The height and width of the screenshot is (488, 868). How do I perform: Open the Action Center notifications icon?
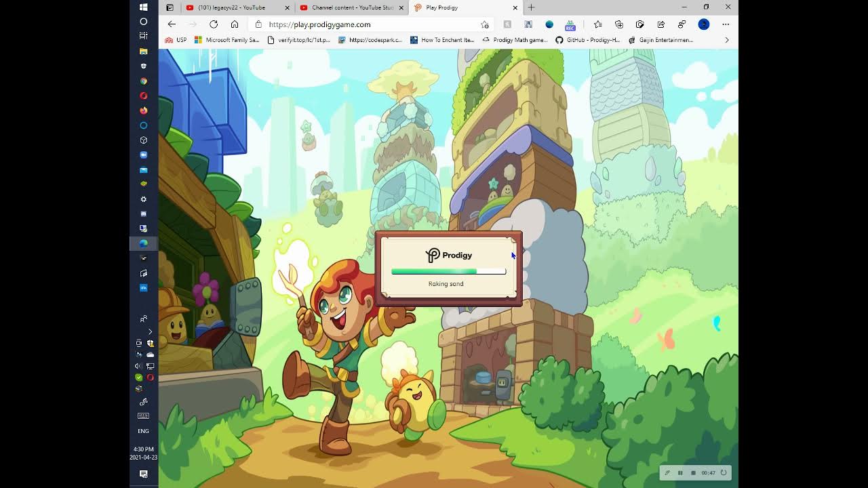pyautogui.click(x=143, y=474)
